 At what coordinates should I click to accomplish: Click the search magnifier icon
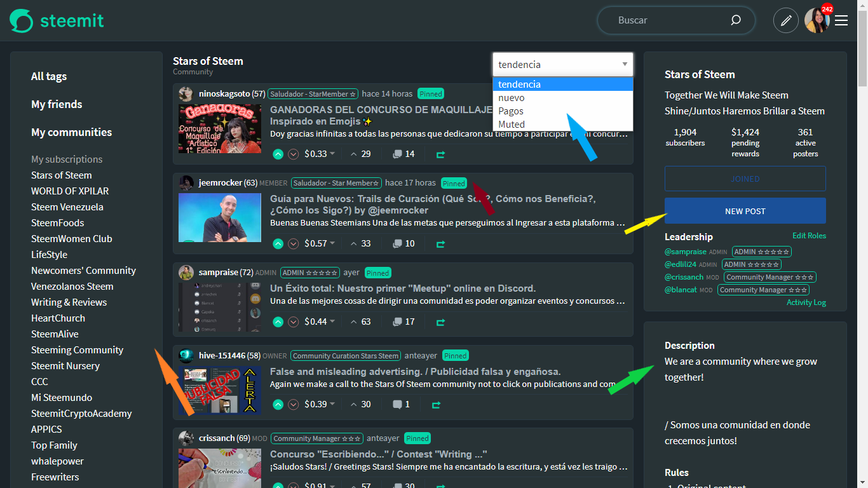coord(736,20)
